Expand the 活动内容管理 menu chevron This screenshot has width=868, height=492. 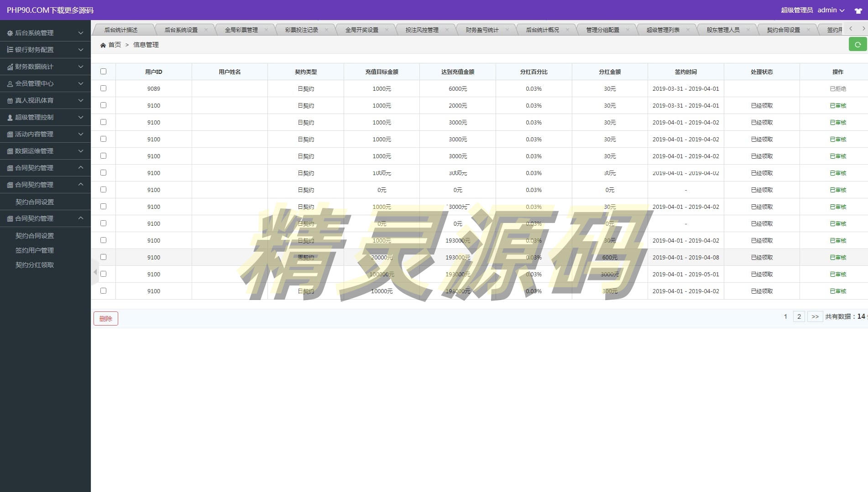pos(81,134)
